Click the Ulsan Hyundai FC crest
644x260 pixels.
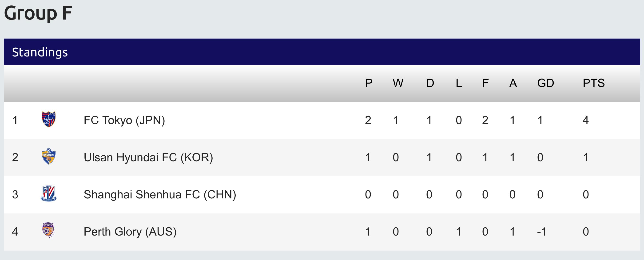coord(48,156)
